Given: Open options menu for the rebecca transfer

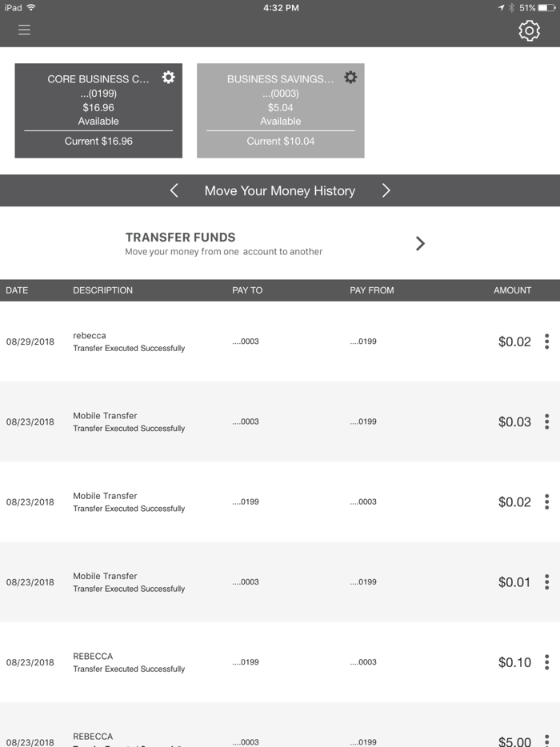Looking at the screenshot, I should [546, 342].
